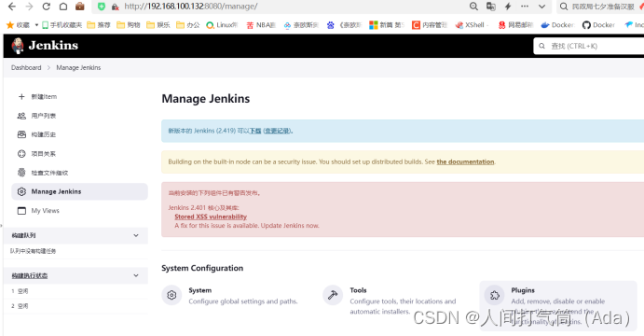Screen dimensions: 644x336
Task: Open the Microsoft logo bookmark
Action: (387, 25)
